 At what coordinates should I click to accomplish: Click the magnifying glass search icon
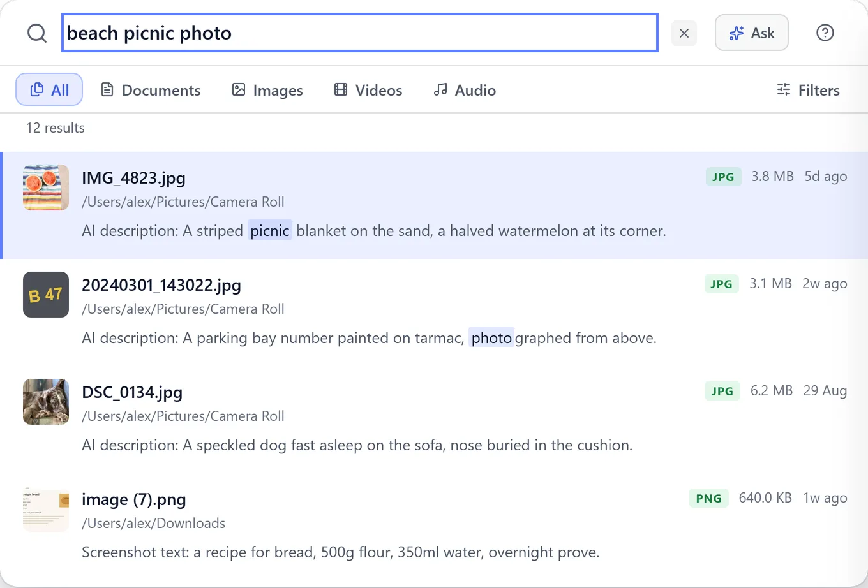coord(37,33)
